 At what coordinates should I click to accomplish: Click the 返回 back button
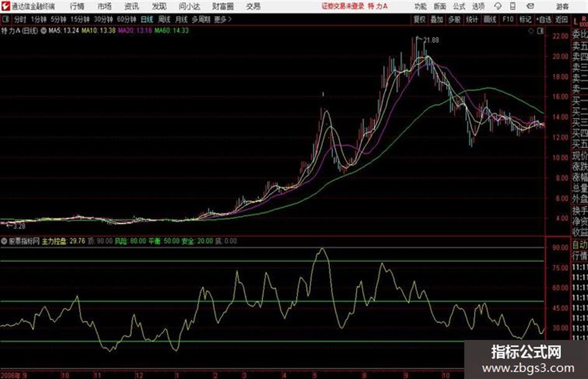pos(561,19)
